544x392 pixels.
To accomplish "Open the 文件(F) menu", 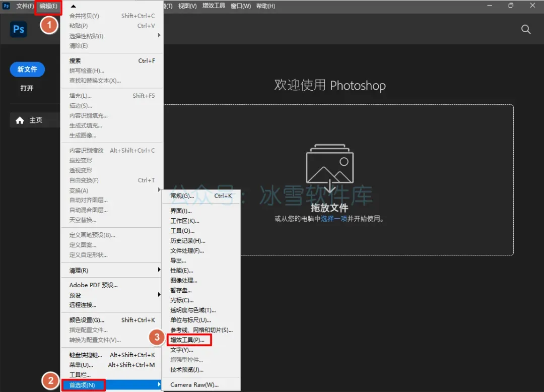I will [25, 6].
